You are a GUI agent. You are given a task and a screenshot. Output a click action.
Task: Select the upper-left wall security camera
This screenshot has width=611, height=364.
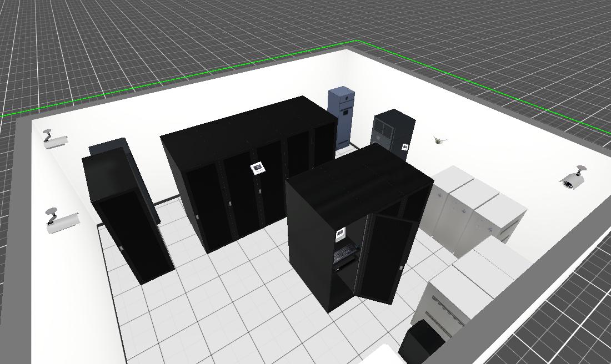pos(56,140)
